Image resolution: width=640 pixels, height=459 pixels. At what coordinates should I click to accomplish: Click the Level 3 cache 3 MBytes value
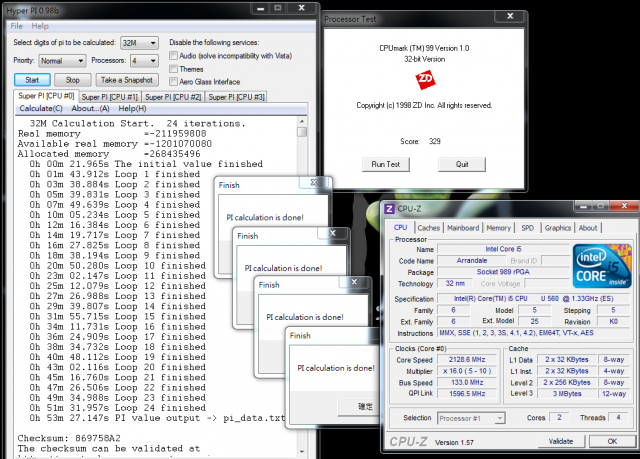(x=567, y=394)
